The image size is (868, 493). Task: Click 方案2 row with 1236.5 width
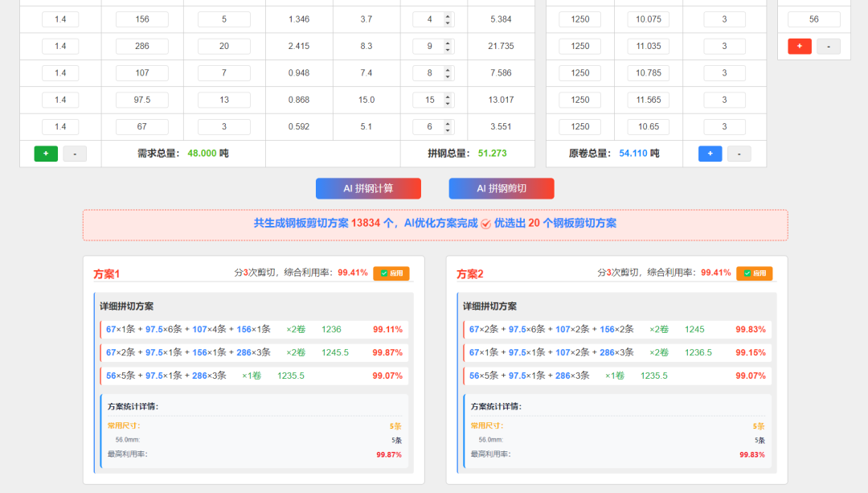coord(618,352)
